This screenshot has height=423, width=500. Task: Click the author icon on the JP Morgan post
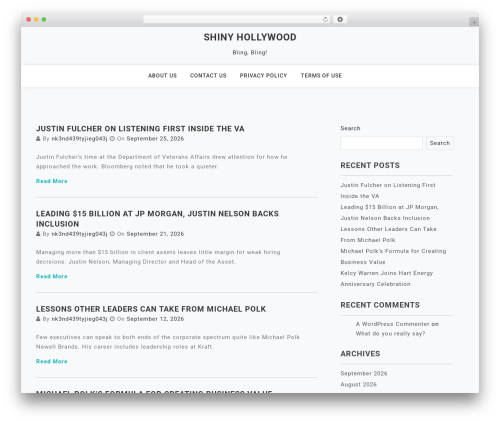click(x=38, y=234)
